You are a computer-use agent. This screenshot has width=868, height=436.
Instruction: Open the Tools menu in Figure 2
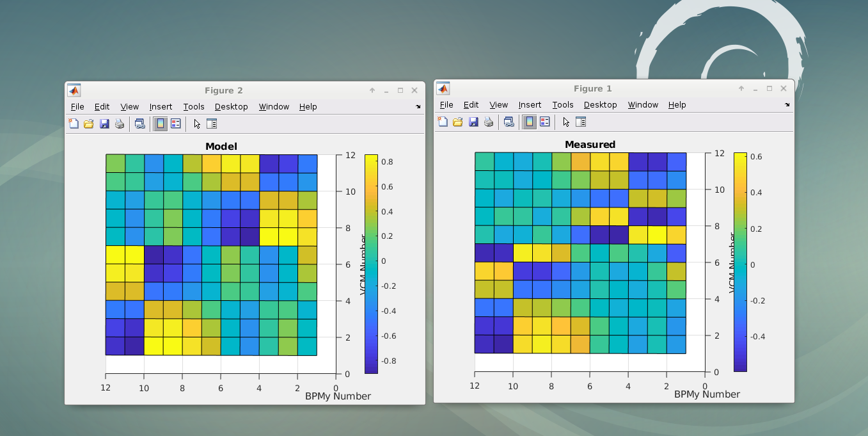coord(194,107)
